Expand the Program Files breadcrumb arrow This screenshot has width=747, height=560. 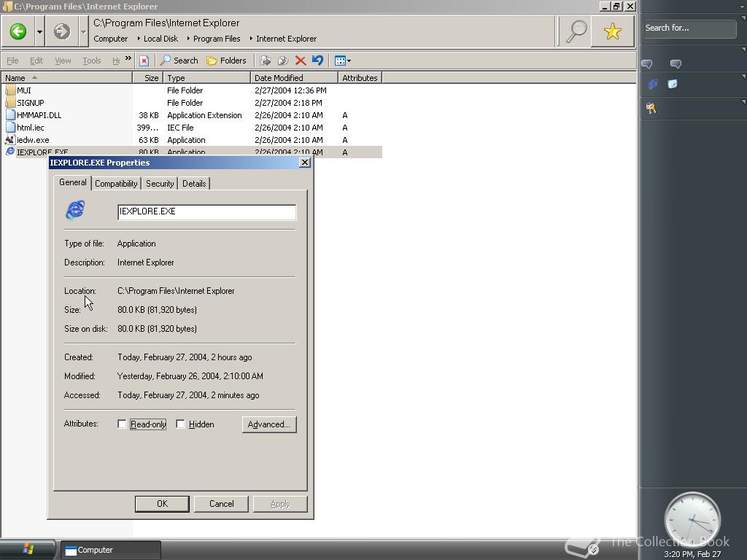188,39
